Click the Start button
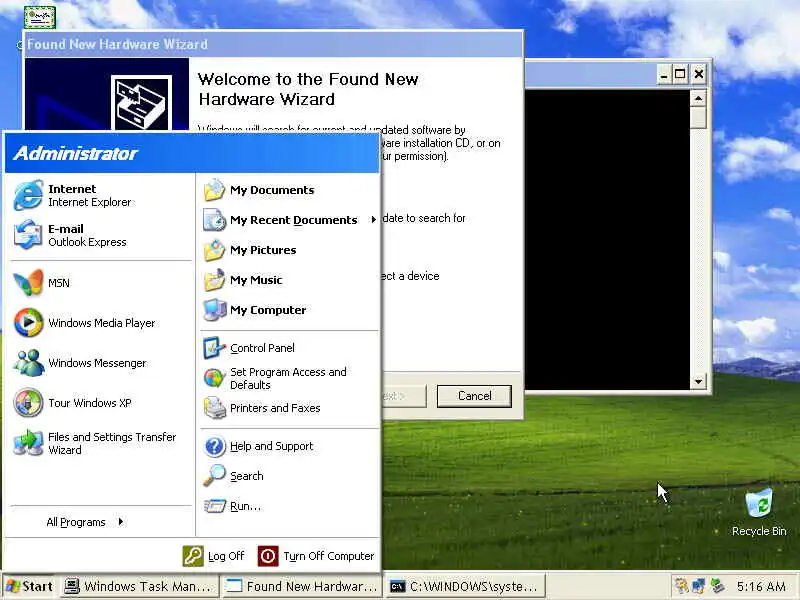 click(30, 586)
